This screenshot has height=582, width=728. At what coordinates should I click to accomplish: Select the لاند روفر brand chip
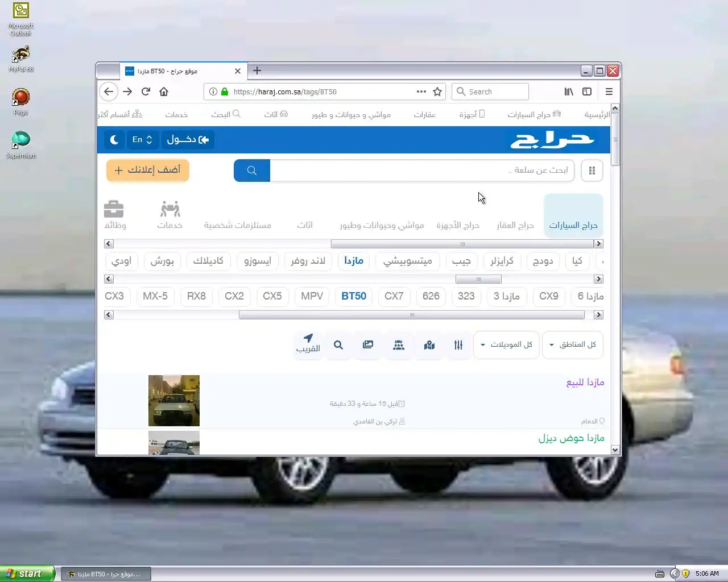(308, 261)
